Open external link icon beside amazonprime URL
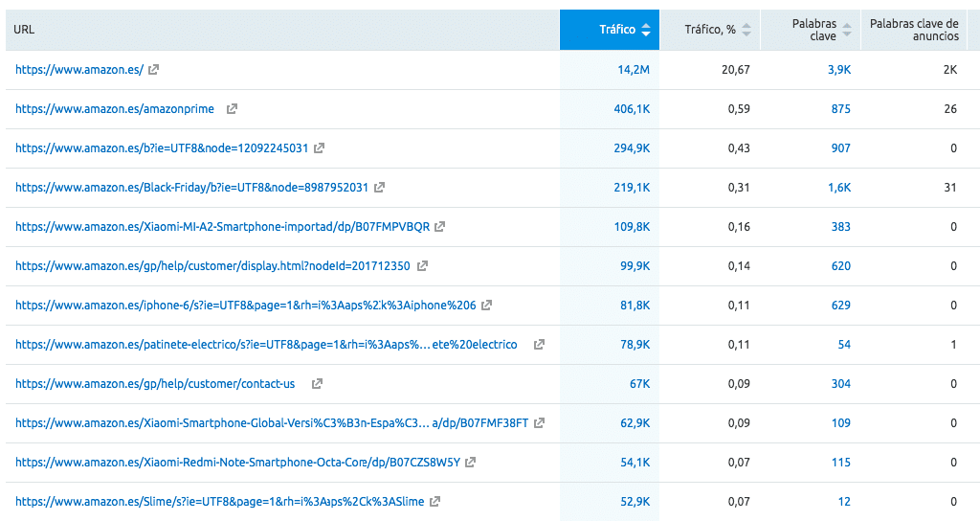Image resolution: width=980 pixels, height=521 pixels. tap(232, 109)
